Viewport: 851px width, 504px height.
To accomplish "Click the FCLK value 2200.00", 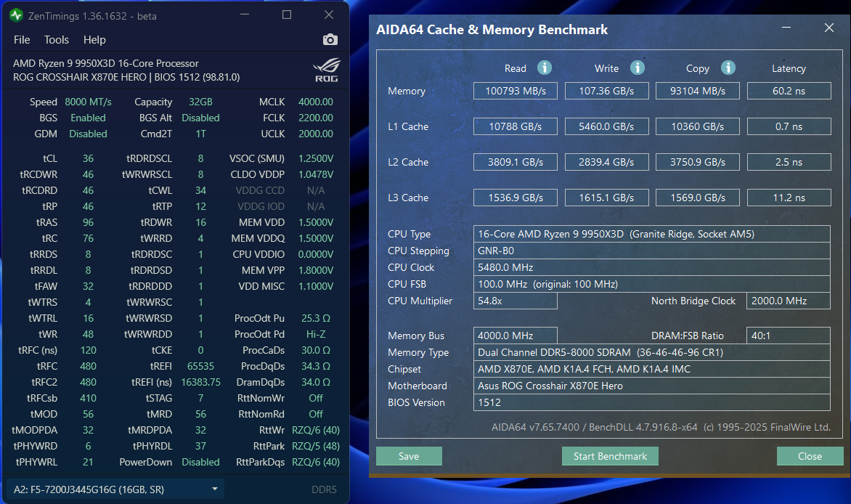I will coord(316,118).
